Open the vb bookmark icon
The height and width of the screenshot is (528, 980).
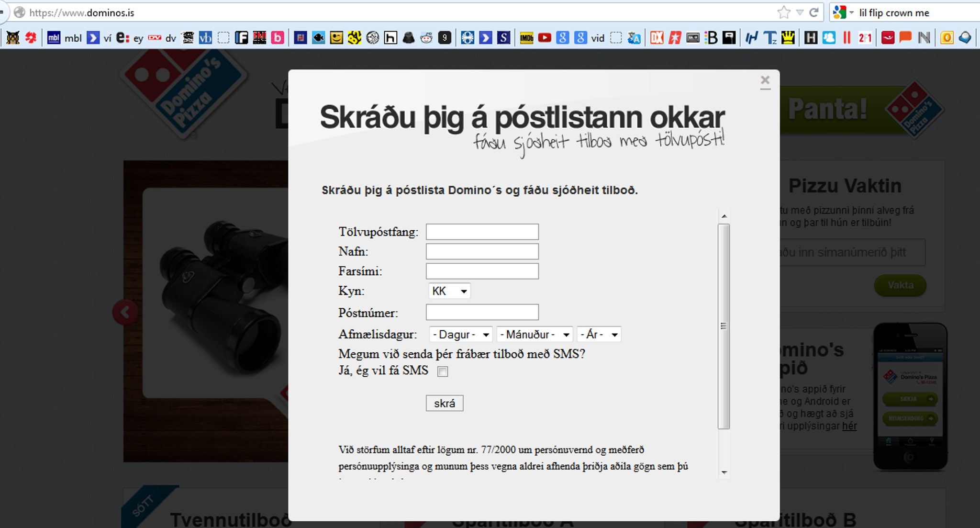tap(205, 38)
